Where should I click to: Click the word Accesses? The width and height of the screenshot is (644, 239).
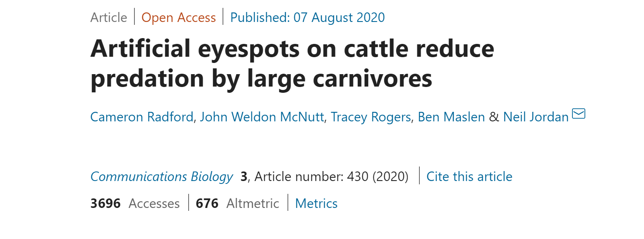click(154, 204)
